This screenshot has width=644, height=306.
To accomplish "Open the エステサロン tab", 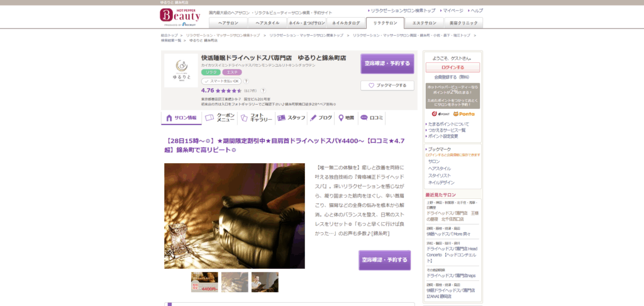I will (x=425, y=23).
